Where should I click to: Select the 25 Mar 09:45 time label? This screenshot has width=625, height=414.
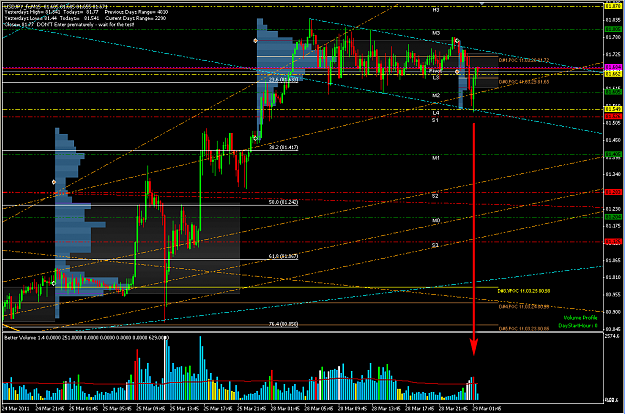tap(151, 408)
